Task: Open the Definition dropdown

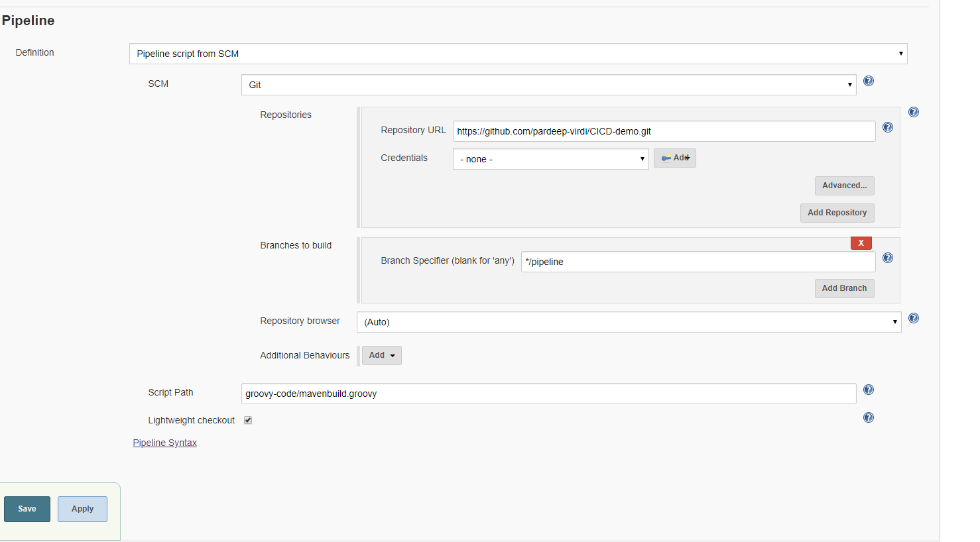Action: (x=518, y=53)
